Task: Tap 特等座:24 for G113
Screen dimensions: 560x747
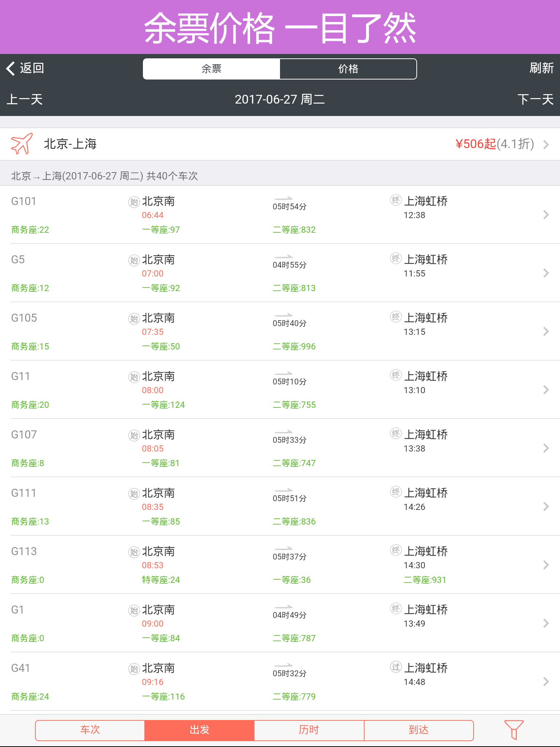Action: (161, 580)
